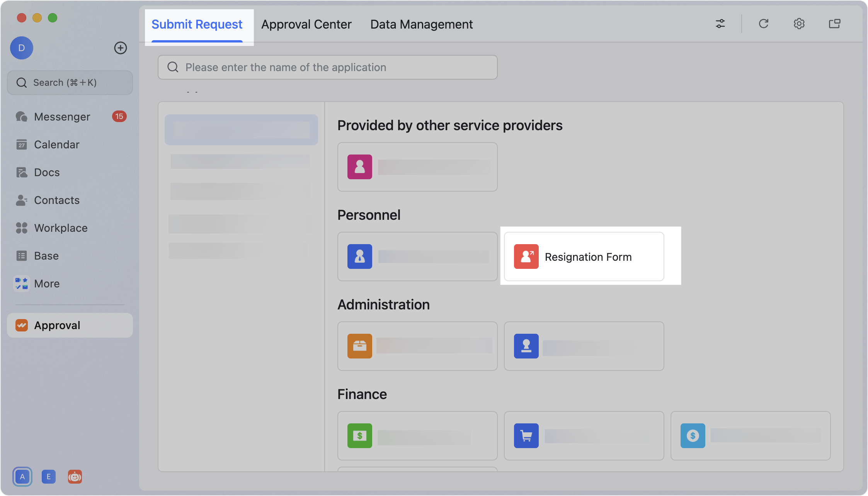Click the global Search field in the sidebar
This screenshot has height=496, width=868.
[x=70, y=83]
